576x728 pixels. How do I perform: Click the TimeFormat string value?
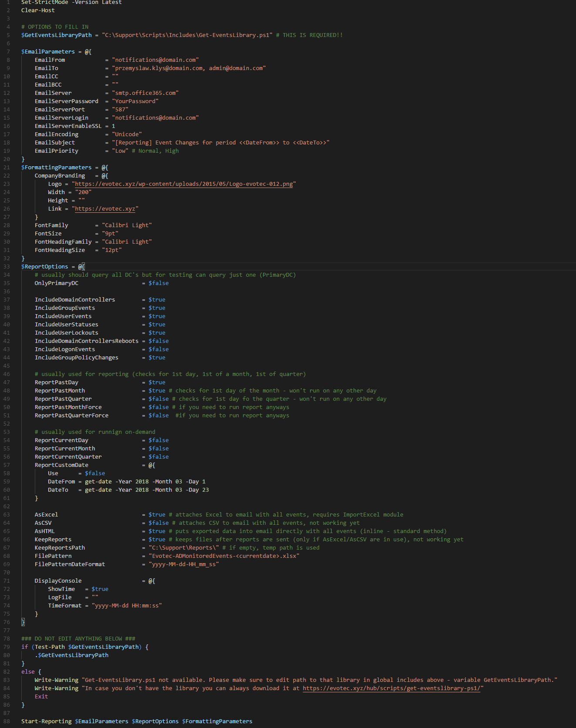[x=127, y=606]
